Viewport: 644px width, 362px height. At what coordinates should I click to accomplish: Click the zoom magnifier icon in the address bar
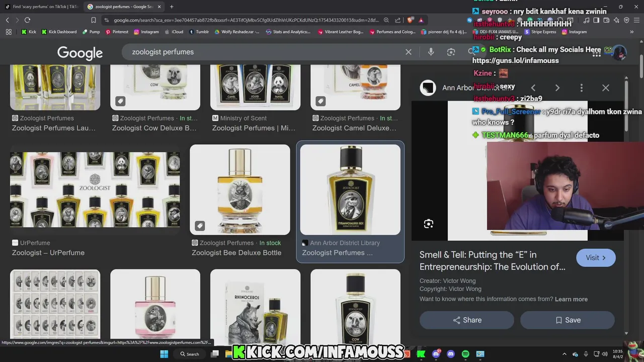(386, 20)
